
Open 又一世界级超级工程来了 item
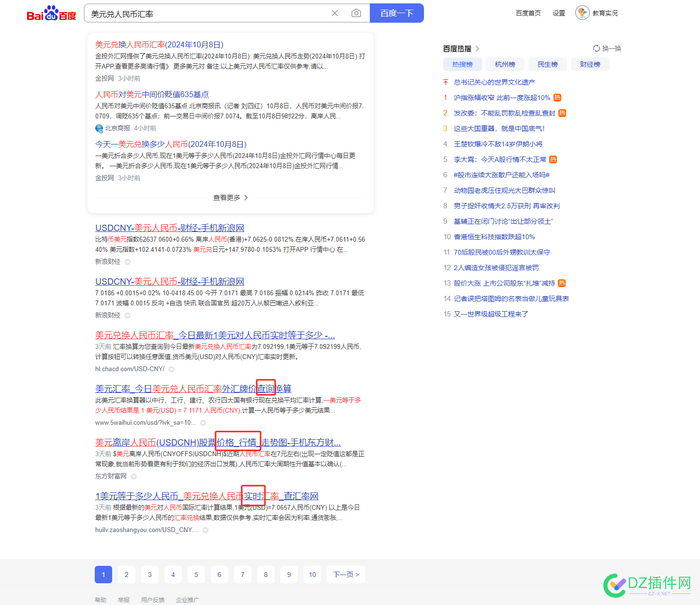coord(491,314)
